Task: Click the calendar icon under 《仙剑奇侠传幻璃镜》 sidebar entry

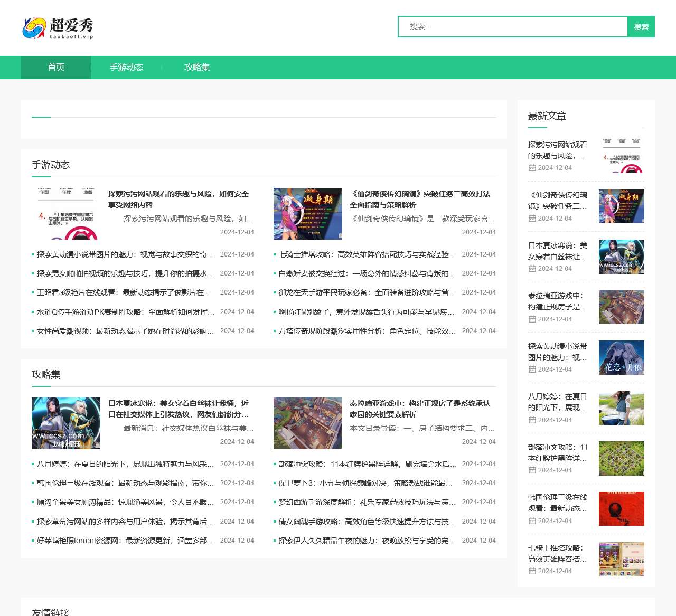Action: 532,218
